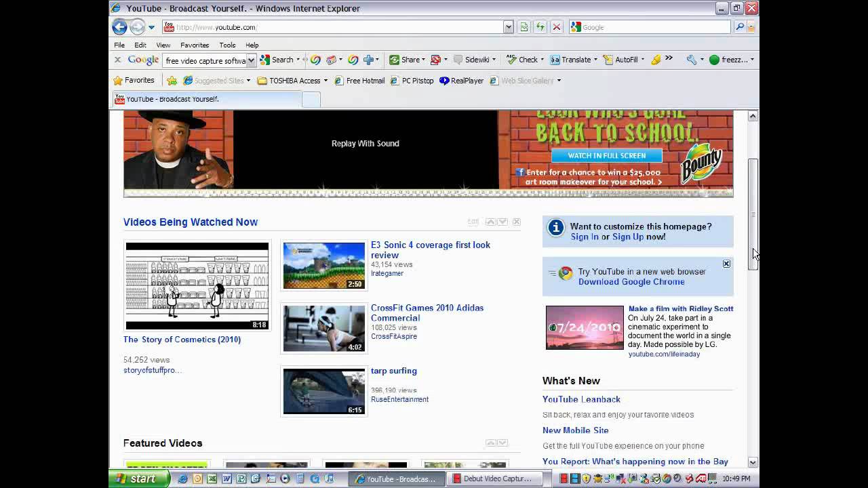868x488 pixels.
Task: Click the blue plus toolbar icon
Action: (368, 60)
